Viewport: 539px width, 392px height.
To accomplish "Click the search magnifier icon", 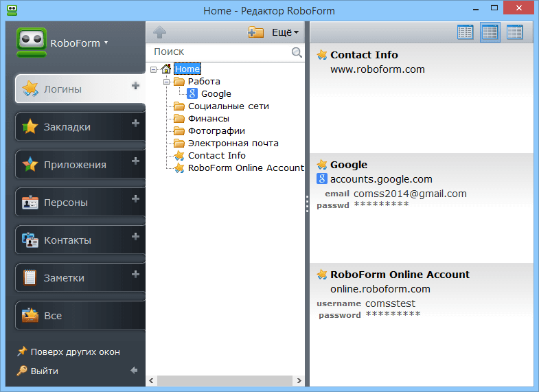I will pyautogui.click(x=297, y=52).
